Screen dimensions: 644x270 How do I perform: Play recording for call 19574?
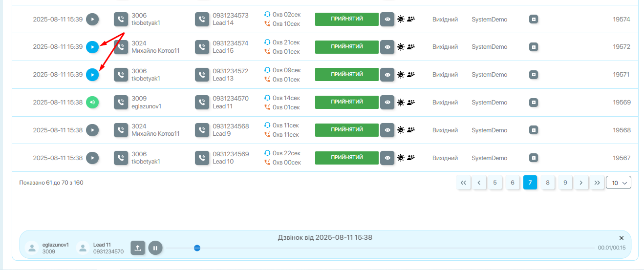click(x=92, y=20)
